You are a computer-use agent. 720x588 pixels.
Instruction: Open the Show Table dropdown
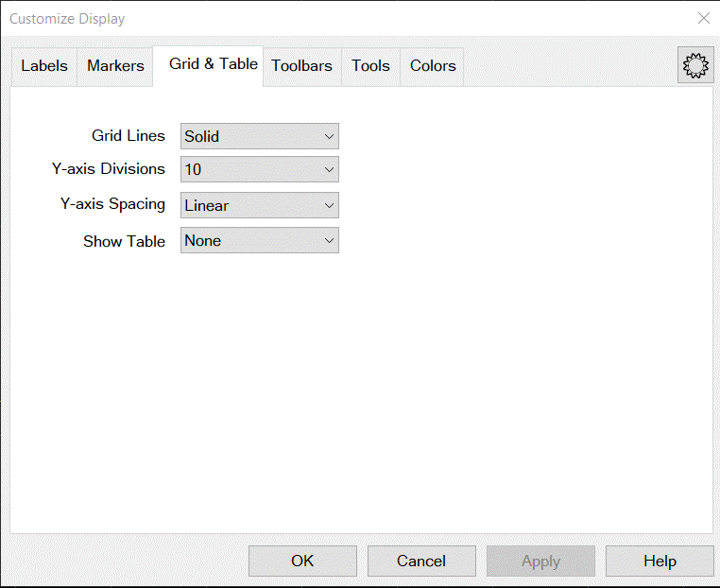pyautogui.click(x=259, y=240)
